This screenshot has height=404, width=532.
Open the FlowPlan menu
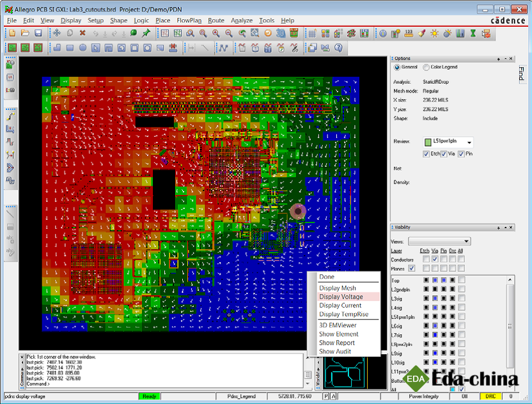pyautogui.click(x=189, y=20)
